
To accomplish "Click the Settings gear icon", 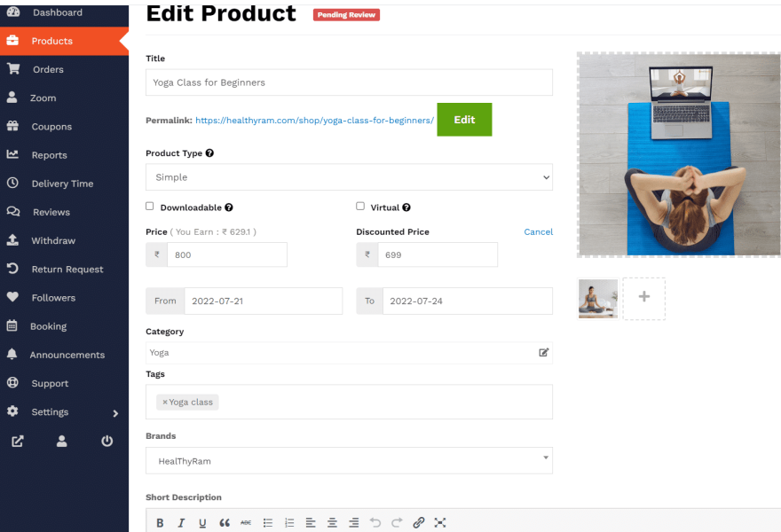I will [x=12, y=411].
